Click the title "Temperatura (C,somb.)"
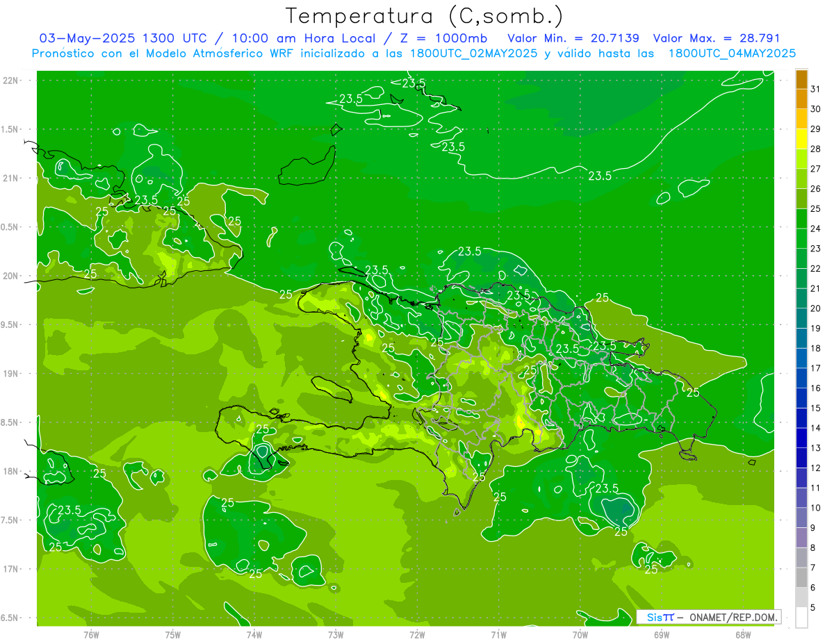This screenshot has height=644, width=834. [x=424, y=16]
